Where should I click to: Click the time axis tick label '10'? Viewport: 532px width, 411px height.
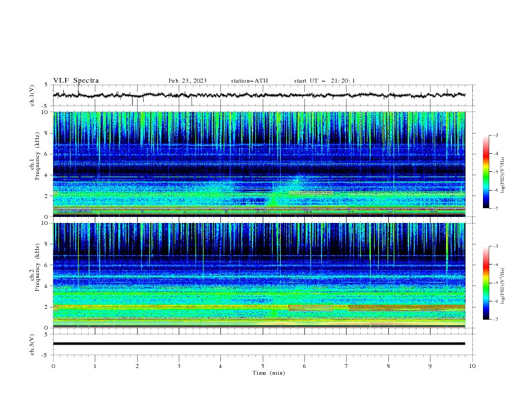point(472,366)
